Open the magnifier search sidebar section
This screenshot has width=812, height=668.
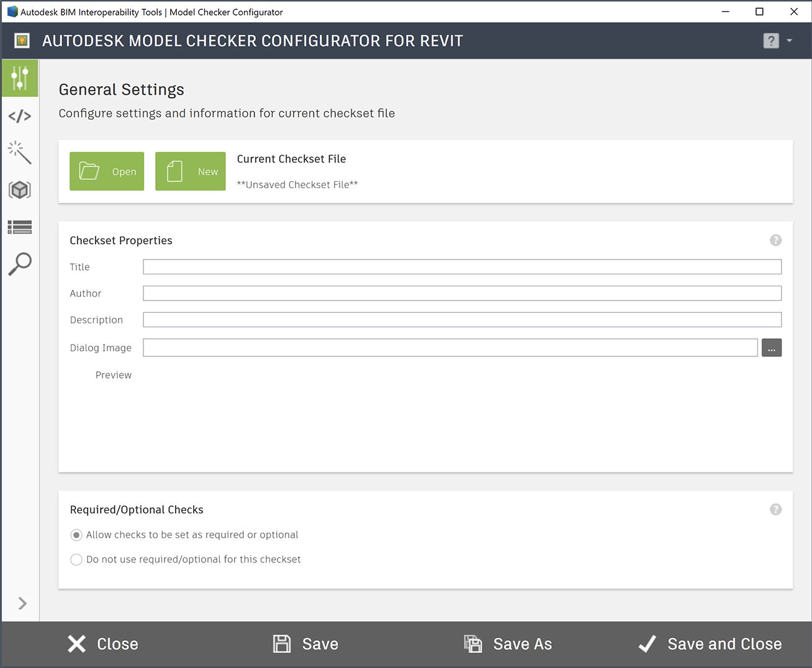(20, 264)
